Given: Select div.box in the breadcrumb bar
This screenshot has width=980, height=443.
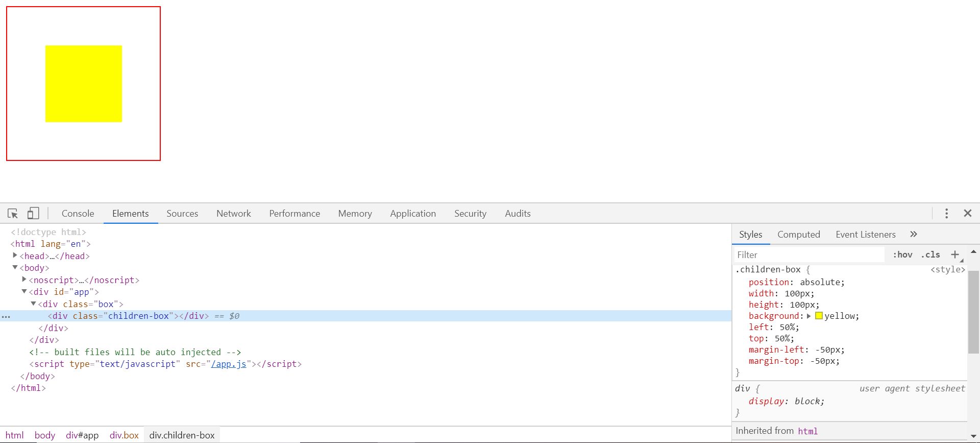Looking at the screenshot, I should pos(124,435).
